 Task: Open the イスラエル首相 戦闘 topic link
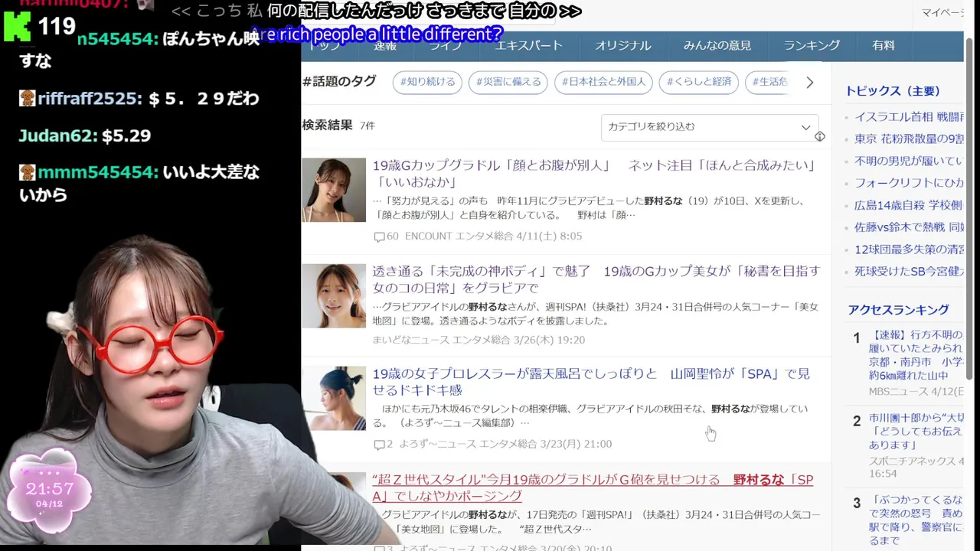(x=909, y=117)
